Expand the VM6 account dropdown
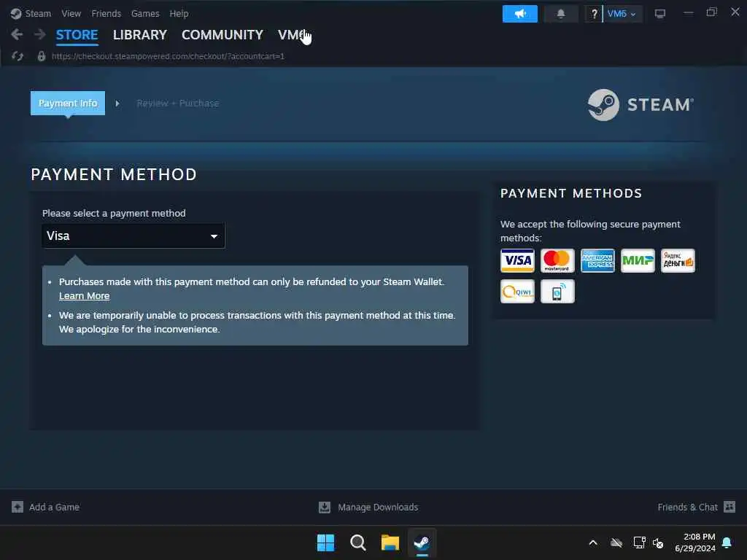The height and width of the screenshot is (560, 747). pyautogui.click(x=622, y=13)
